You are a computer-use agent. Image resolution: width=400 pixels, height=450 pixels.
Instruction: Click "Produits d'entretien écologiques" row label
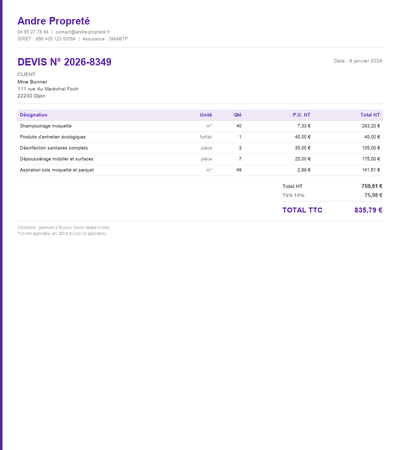coord(53,137)
